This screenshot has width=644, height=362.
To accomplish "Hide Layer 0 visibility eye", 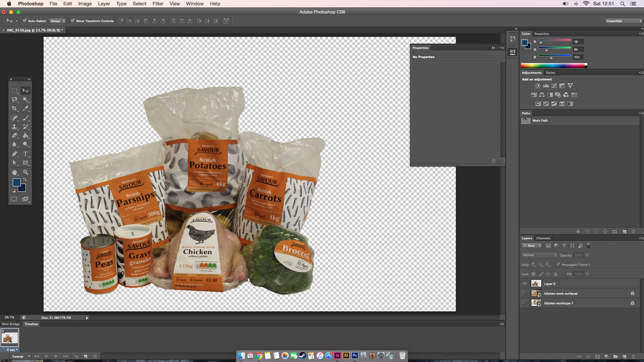I will (x=524, y=284).
